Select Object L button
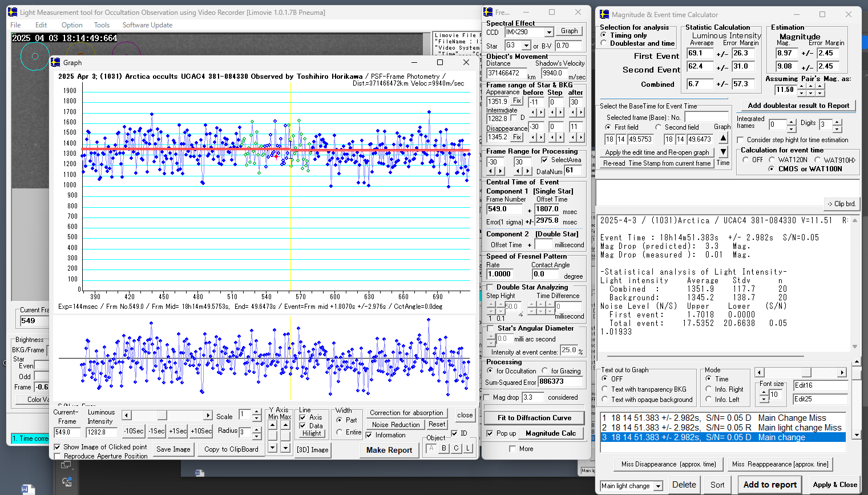Screen dimensions: 868x495 (468, 448)
